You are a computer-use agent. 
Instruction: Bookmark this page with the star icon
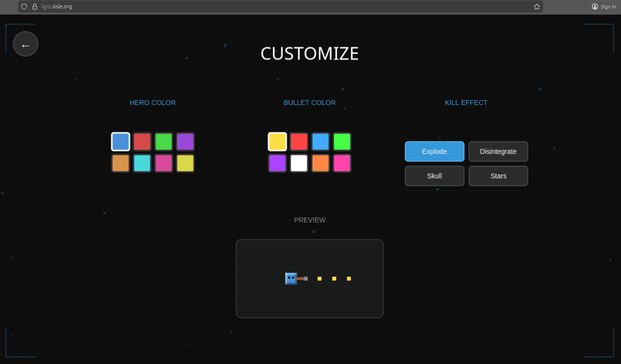click(x=536, y=6)
